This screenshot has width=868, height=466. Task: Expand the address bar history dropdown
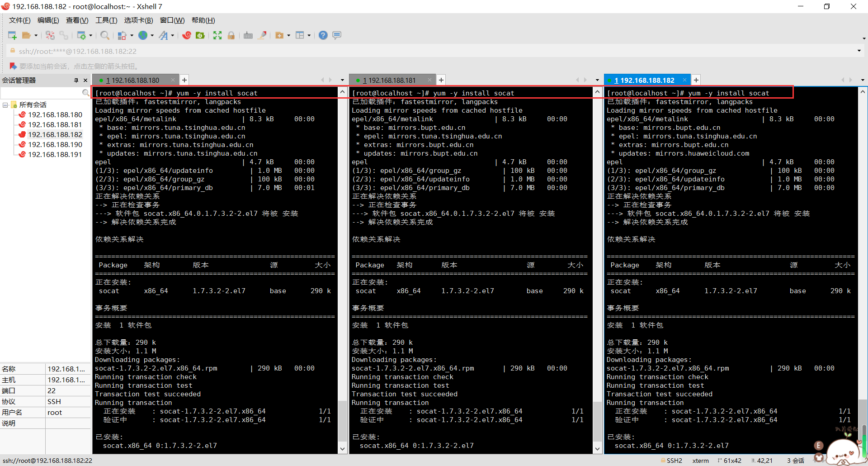pyautogui.click(x=859, y=51)
